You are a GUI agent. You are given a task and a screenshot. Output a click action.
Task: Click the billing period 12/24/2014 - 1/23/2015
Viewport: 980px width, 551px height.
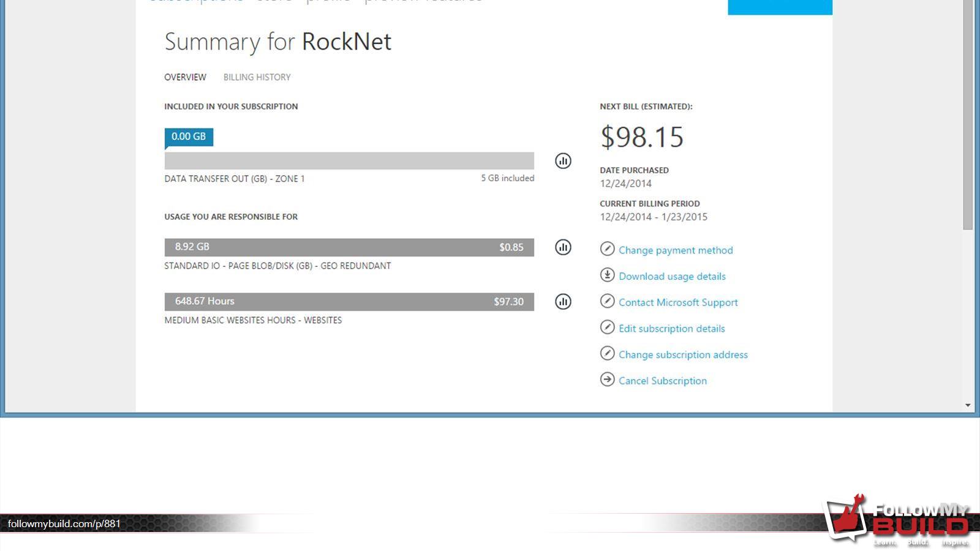654,217
